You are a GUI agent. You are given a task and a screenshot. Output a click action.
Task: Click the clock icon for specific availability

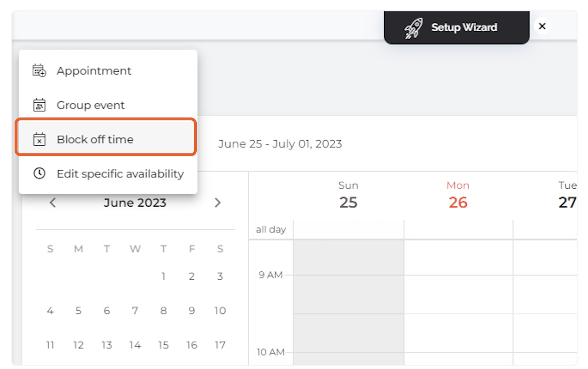[x=39, y=173]
